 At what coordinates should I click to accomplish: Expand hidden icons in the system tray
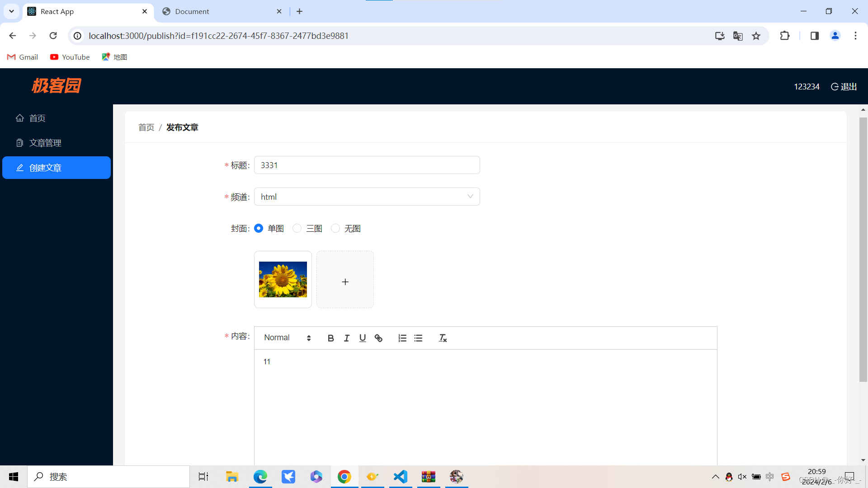point(716,476)
